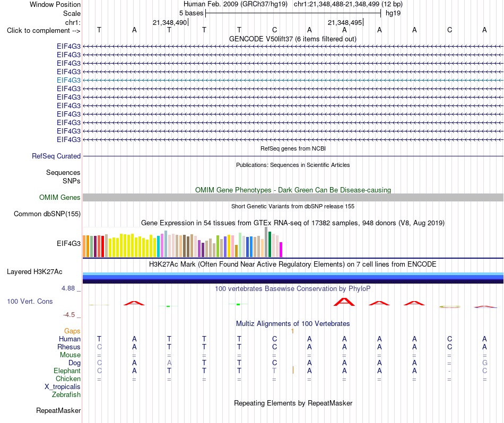Click the '5 bases' scale bar label
Viewport: 504px width, 423px height.
coord(191,13)
